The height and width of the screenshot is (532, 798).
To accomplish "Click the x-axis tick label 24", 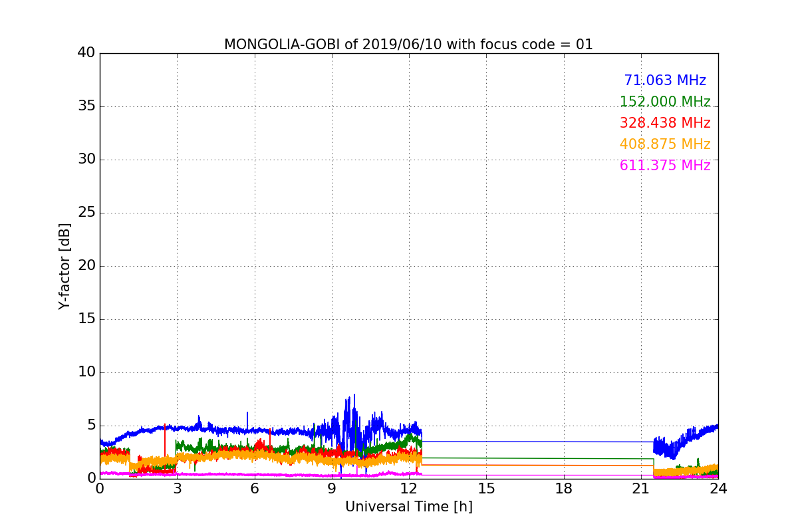I will click(718, 488).
